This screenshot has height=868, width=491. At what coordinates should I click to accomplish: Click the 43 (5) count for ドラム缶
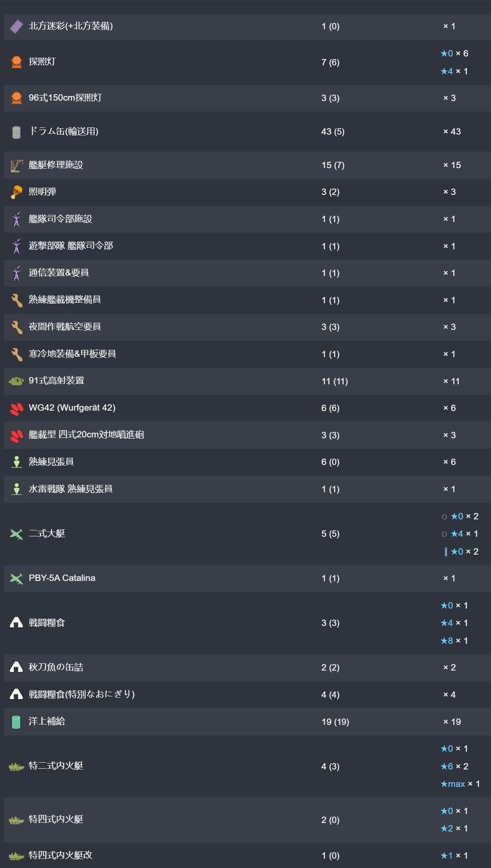click(333, 132)
